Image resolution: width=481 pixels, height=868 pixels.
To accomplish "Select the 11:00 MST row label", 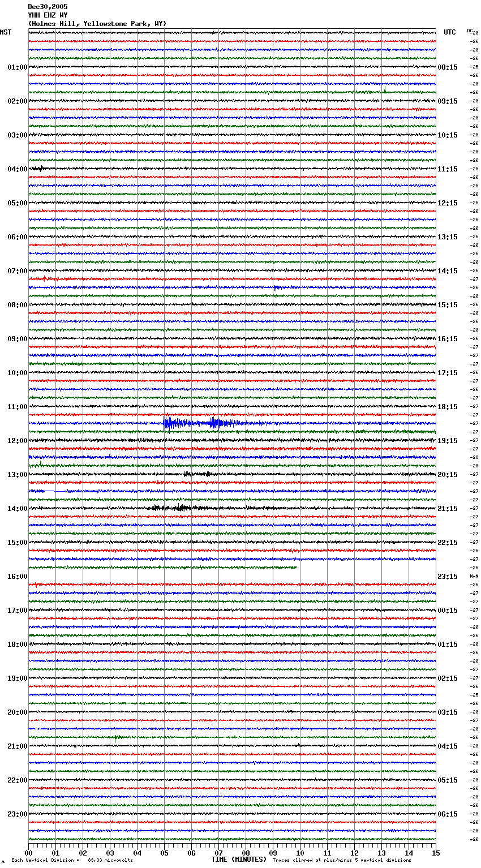I will point(18,407).
